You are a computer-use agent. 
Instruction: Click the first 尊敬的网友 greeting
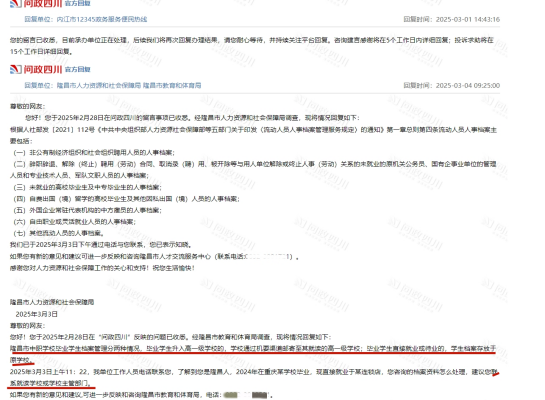coord(27,106)
